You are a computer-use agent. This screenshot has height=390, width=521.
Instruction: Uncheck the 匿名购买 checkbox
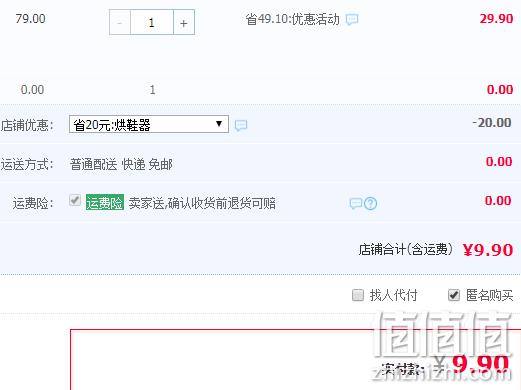454,295
